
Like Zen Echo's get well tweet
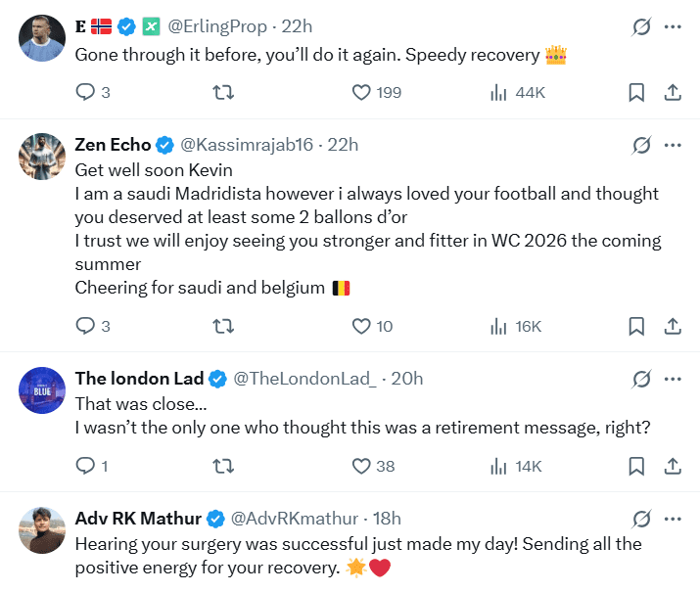[x=361, y=326]
